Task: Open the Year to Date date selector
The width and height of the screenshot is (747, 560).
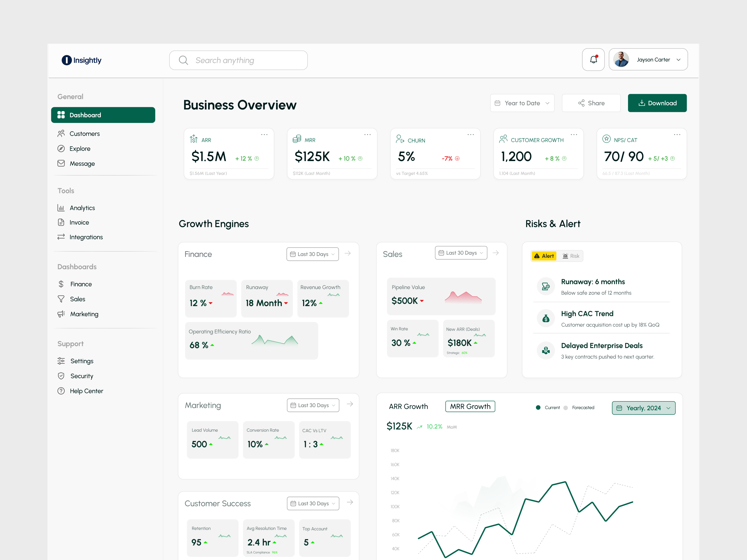Action: (x=522, y=103)
